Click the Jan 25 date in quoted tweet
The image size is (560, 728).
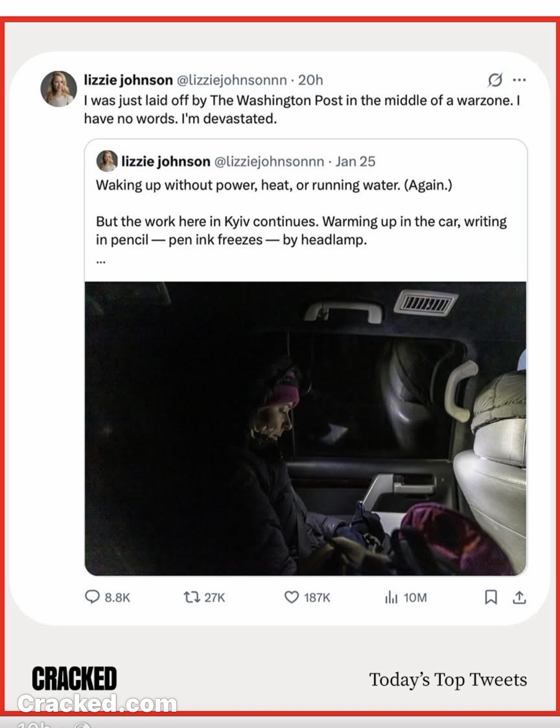(355, 161)
